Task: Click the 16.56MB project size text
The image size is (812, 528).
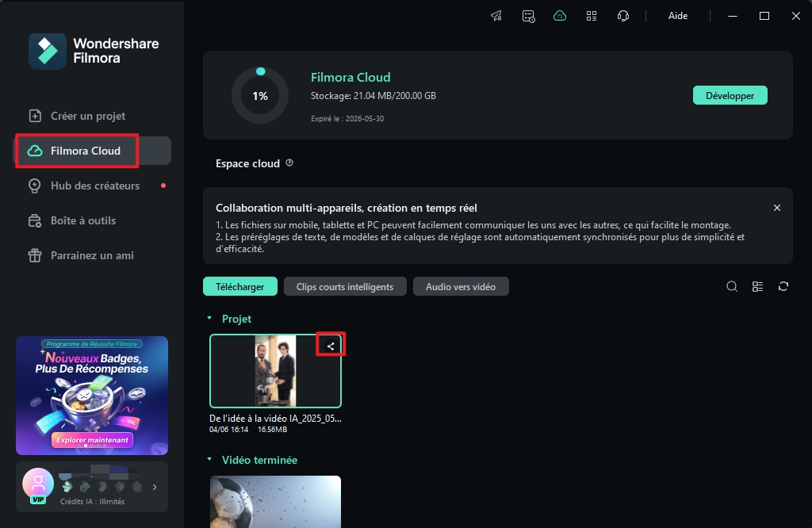Action: click(273, 429)
